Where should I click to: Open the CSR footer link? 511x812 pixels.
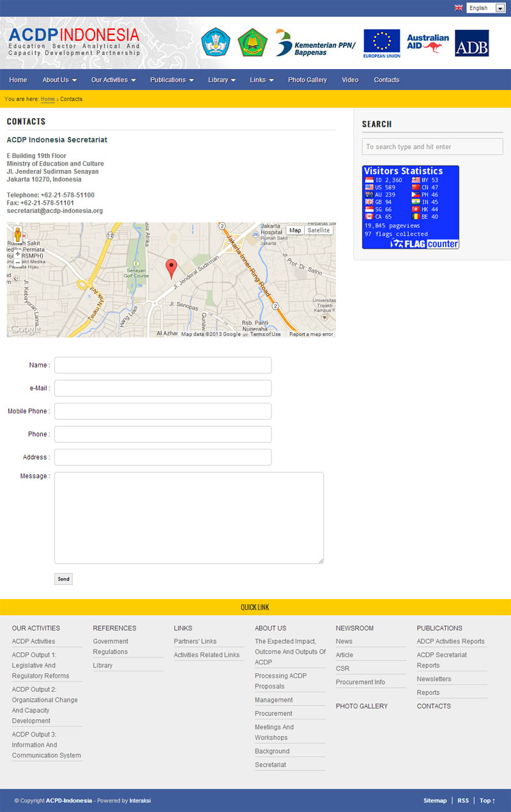point(342,668)
